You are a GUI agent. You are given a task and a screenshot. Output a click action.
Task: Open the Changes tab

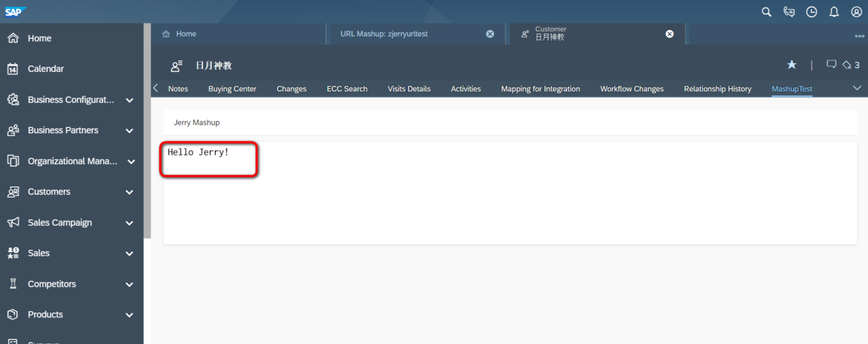coord(291,89)
